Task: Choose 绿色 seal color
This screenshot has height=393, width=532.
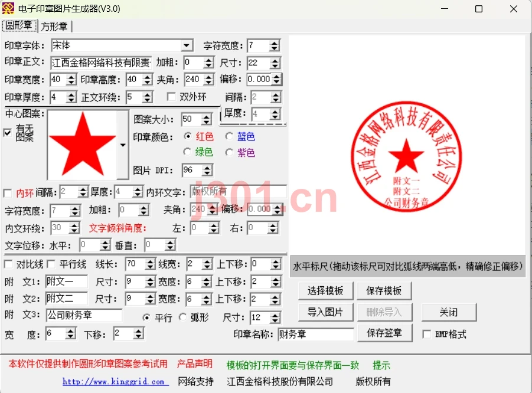Action: (x=187, y=152)
